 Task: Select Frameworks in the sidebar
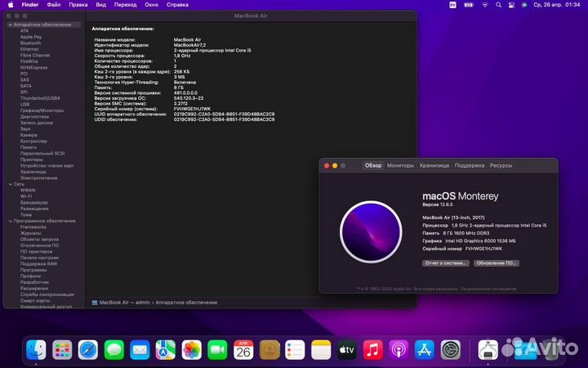(x=33, y=227)
